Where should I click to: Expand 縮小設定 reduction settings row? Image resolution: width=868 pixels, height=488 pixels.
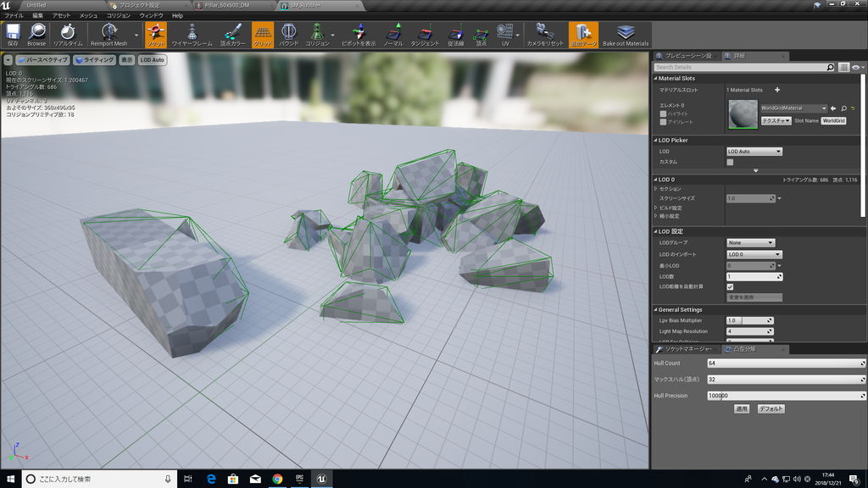coord(656,216)
